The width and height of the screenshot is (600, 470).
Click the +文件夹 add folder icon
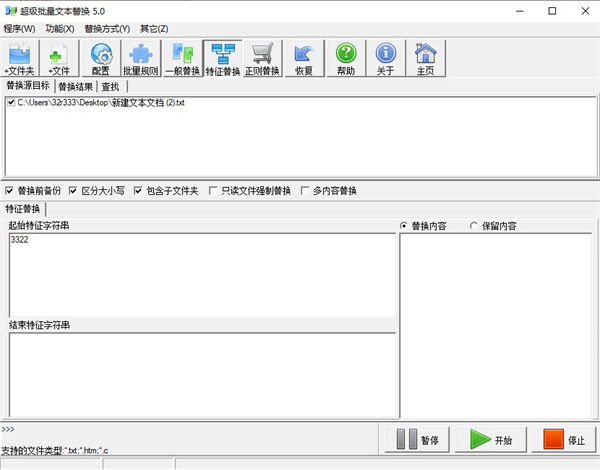[21, 58]
